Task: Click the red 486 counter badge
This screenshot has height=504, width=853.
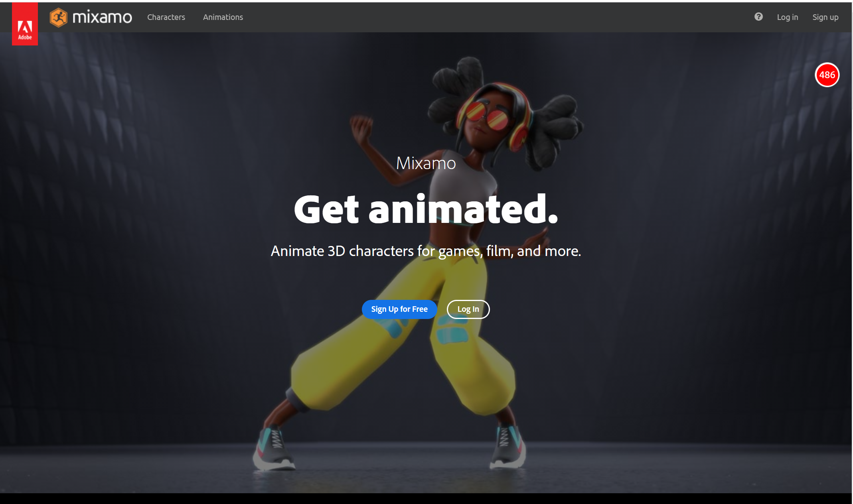Action: [827, 75]
